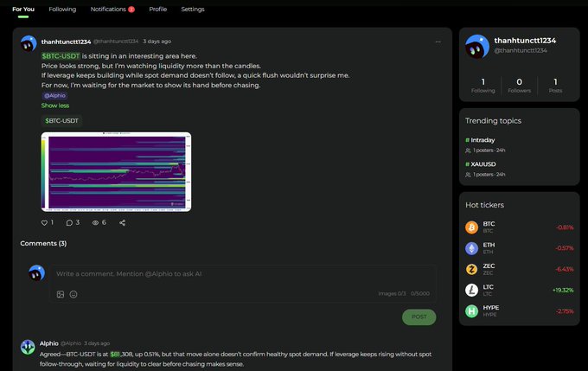Switch to the For You tab
Image resolution: width=588 pixels, height=371 pixels.
coord(23,9)
